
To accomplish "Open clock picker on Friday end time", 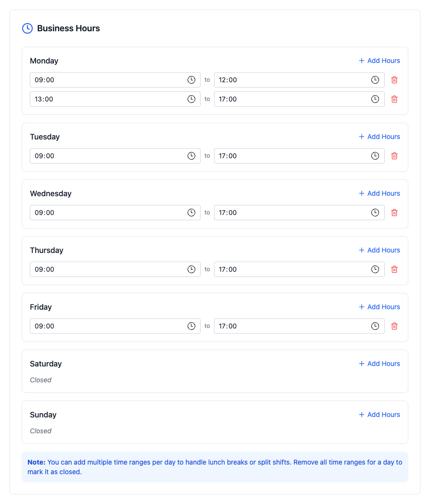I will (375, 326).
